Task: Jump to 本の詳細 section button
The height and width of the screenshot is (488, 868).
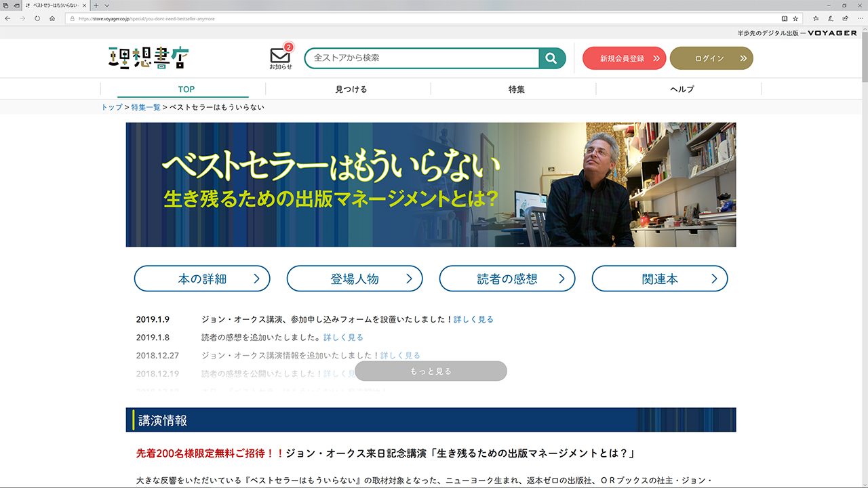Action: (x=202, y=279)
